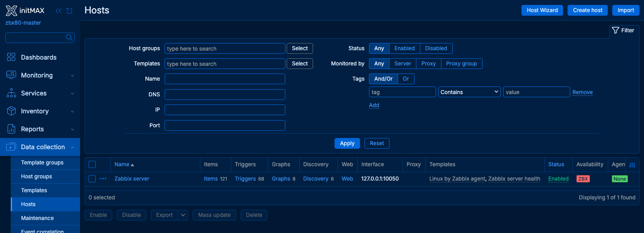
Task: Expand the Monitoring menu
Action: pos(72,75)
